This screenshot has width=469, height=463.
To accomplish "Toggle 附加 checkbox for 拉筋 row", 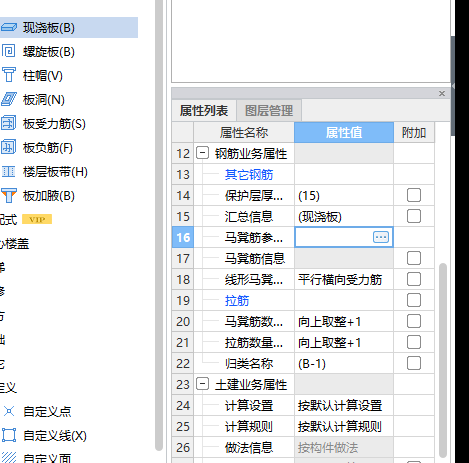I will [414, 300].
